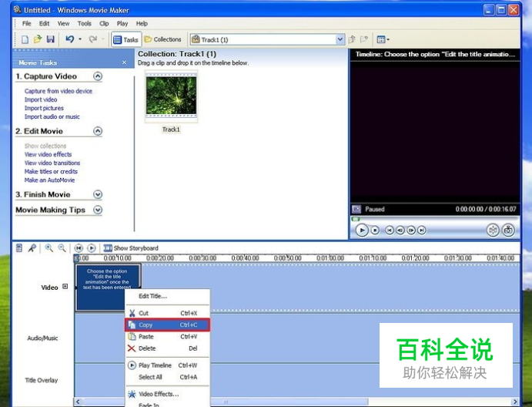Click the New Collection Folder icon
The height and width of the screenshot is (407, 532).
tap(364, 39)
